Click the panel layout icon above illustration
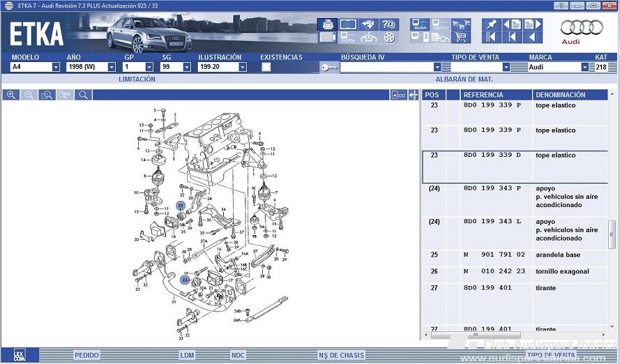The image size is (620, 364). (x=399, y=95)
